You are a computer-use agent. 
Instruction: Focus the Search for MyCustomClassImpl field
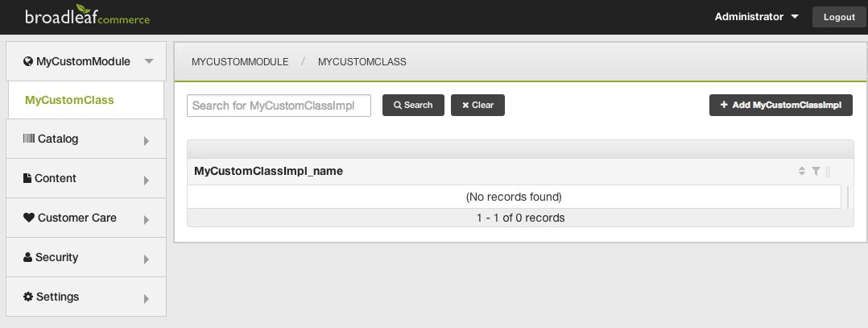(279, 106)
